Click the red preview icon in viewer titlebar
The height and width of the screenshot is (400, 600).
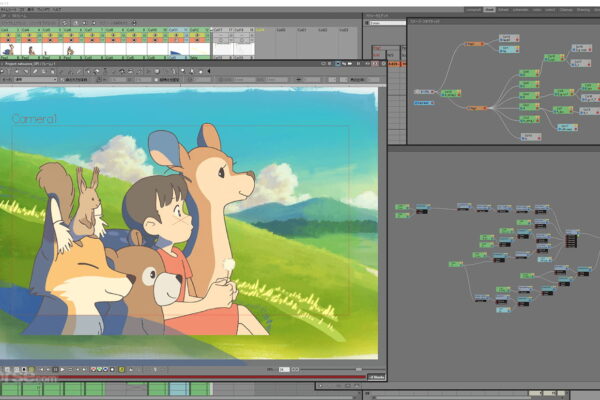pos(375,64)
